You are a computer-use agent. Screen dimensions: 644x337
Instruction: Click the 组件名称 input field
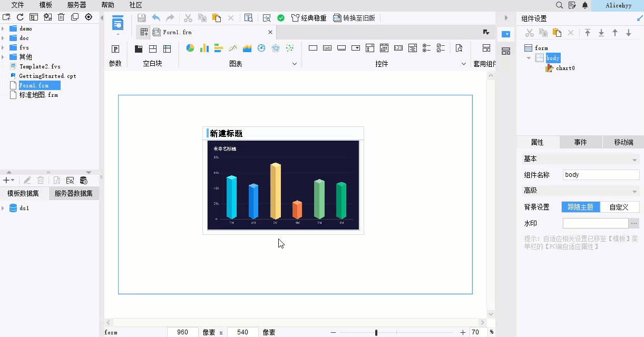tap(601, 175)
